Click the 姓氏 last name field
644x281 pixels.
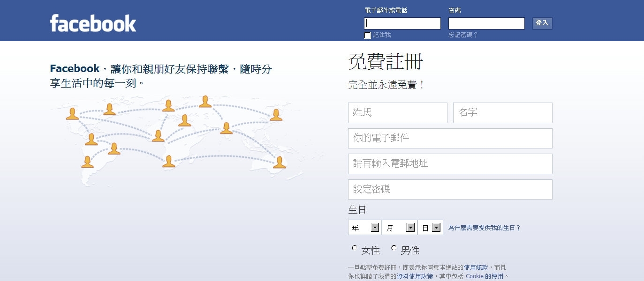tap(398, 113)
